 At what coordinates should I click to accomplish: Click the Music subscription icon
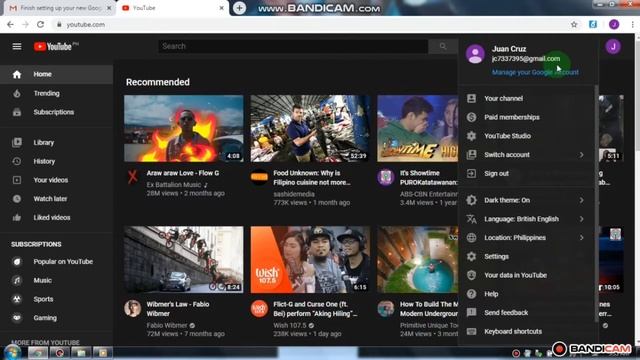point(17,280)
